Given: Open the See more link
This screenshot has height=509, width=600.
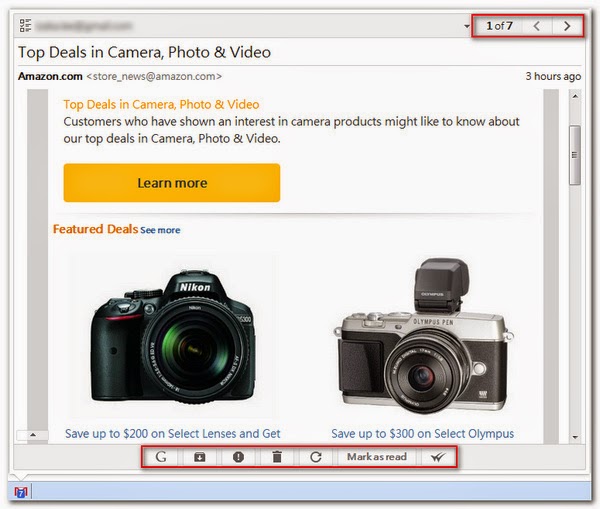Looking at the screenshot, I should point(160,230).
